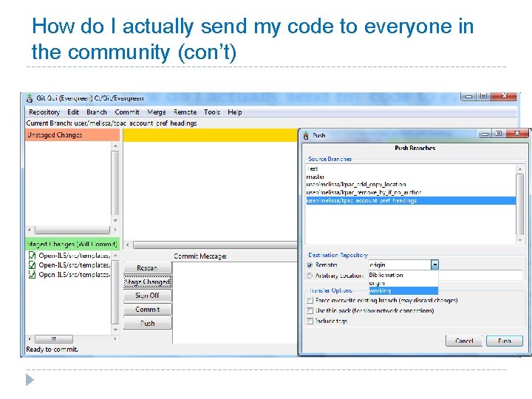Image resolution: width=532 pixels, height=399 pixels.
Task: Click the Arbitrary Location input field
Action: point(481,275)
